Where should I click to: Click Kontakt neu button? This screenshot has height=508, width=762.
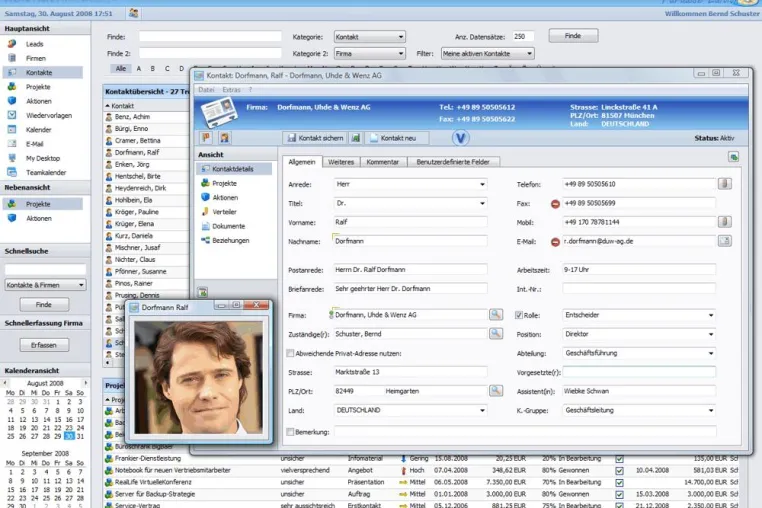(397, 138)
